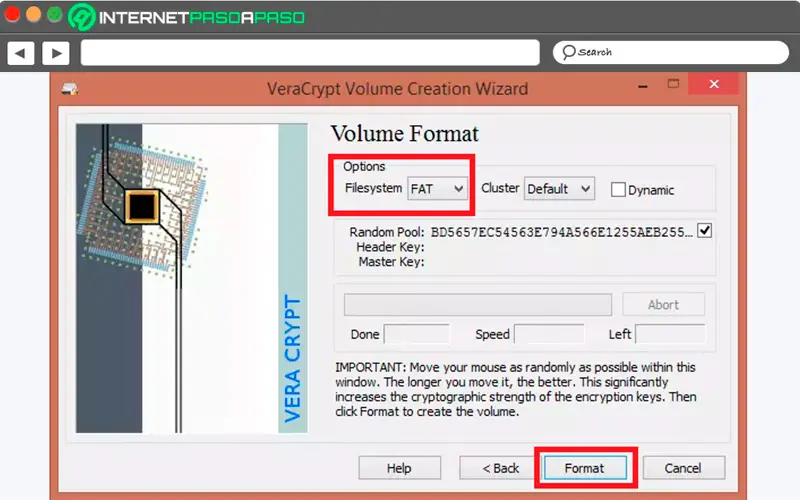
Task: Click the orange macOS minimize dot
Action: click(34, 14)
